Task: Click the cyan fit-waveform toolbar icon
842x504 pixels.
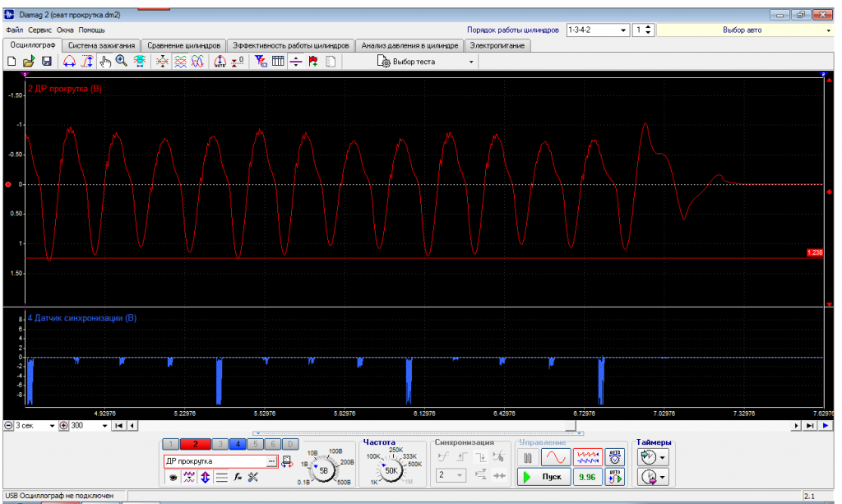Action: (x=140, y=62)
